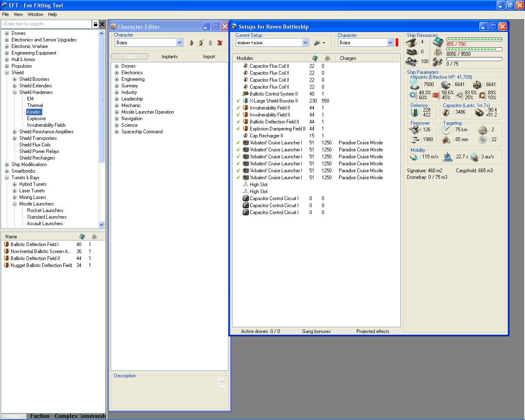
Task: Click the X-Large Shield Booster II module icon
Action: (x=246, y=101)
